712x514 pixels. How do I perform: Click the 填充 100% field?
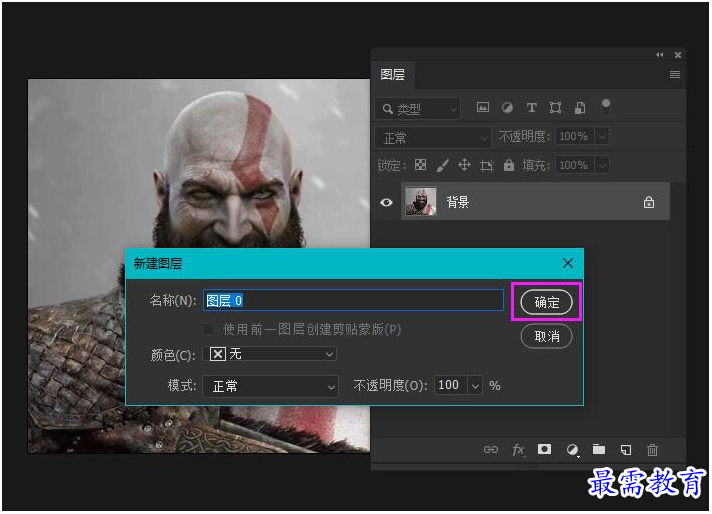[x=575, y=165]
